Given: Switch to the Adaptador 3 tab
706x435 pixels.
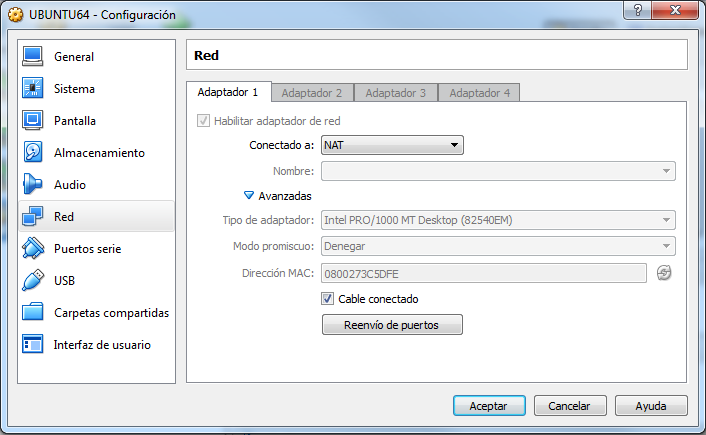Looking at the screenshot, I should (396, 93).
